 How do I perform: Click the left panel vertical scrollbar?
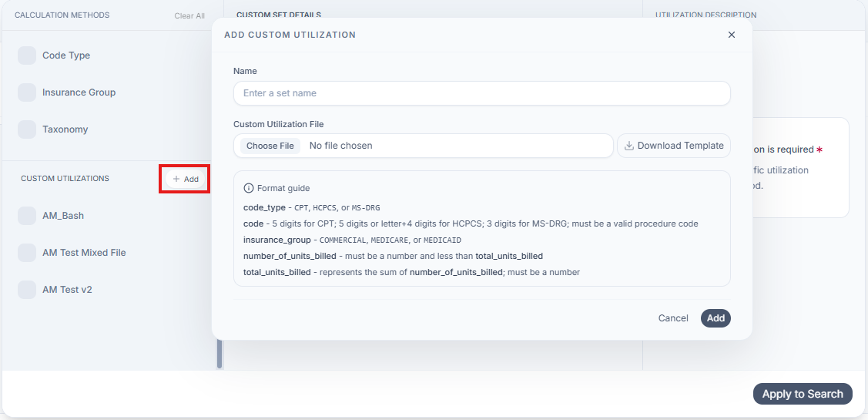click(x=220, y=354)
